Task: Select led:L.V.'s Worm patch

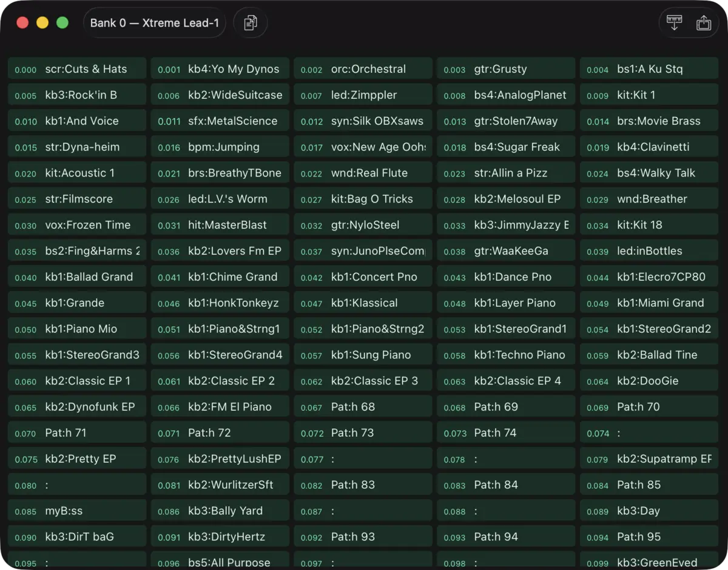Action: [x=220, y=199]
